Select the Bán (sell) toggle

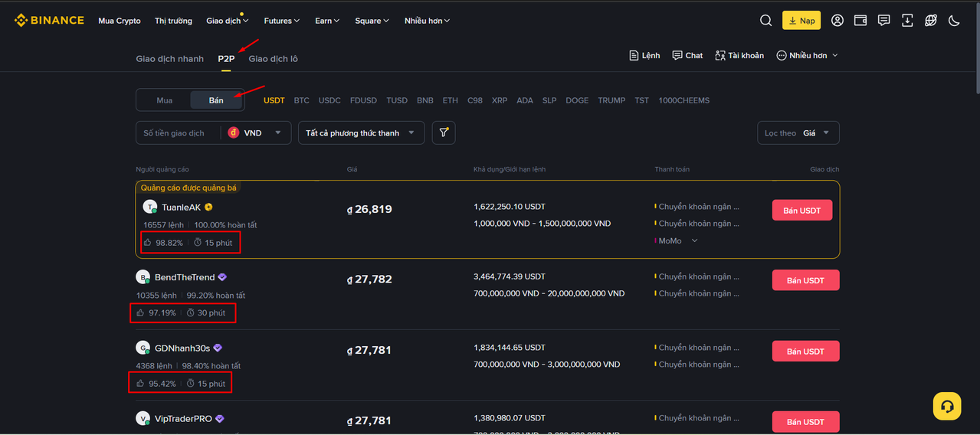coord(216,100)
